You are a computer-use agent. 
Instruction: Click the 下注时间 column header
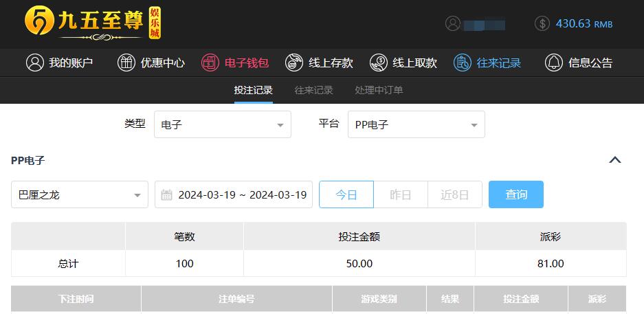[x=76, y=299]
